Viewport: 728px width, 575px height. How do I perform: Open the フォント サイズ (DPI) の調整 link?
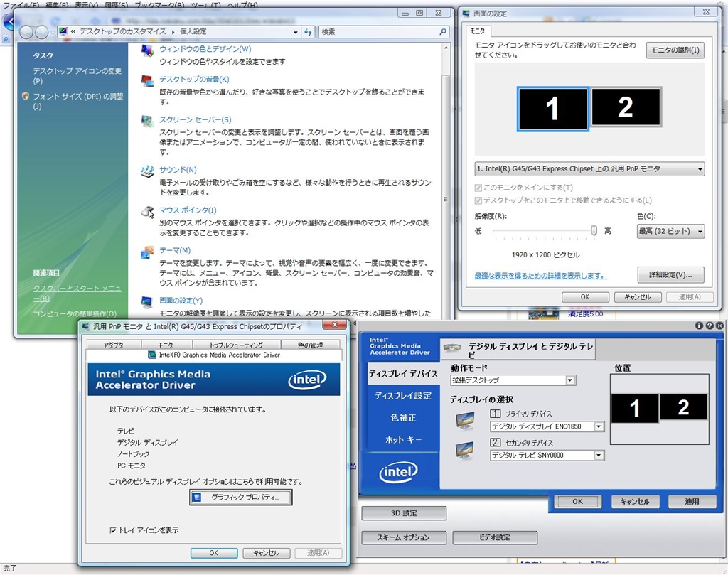78,101
